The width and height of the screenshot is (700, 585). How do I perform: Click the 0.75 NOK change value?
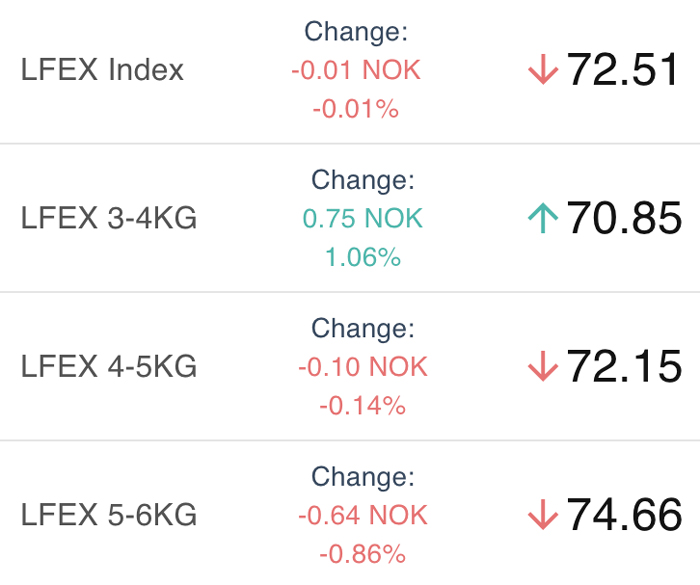coord(362,218)
